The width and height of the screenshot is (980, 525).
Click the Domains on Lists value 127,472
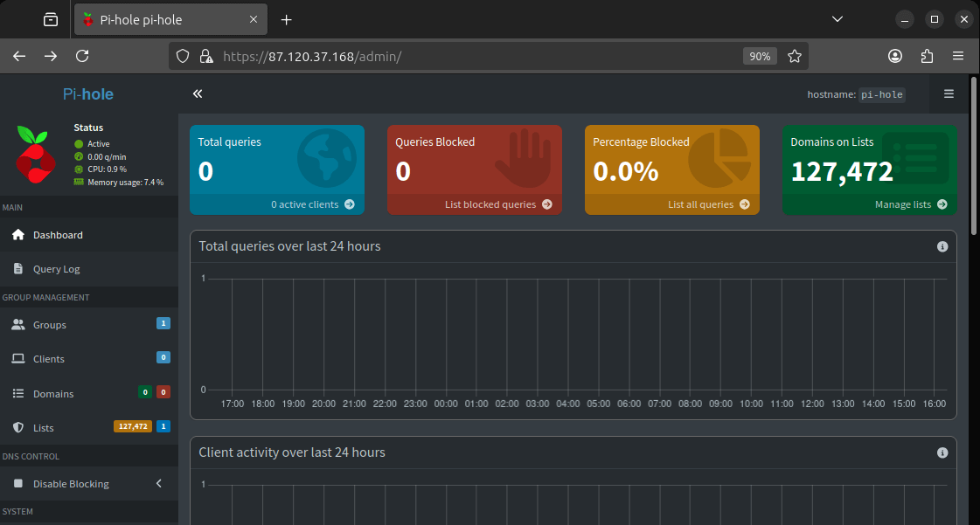point(842,172)
